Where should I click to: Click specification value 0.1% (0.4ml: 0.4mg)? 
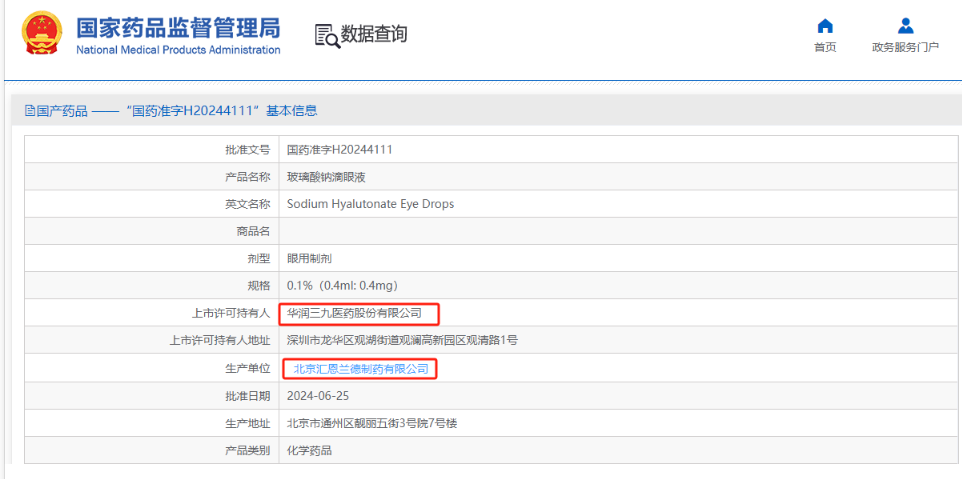coord(344,286)
